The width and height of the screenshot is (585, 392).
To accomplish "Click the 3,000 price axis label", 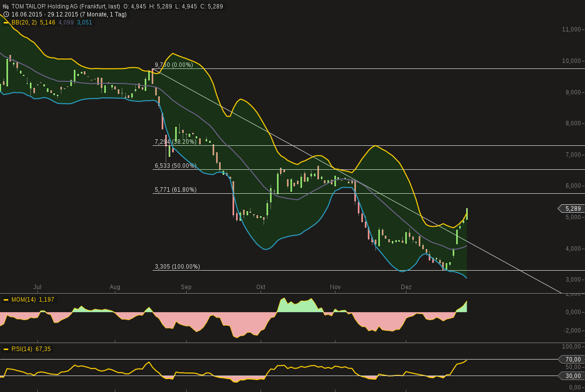I will coord(573,280).
